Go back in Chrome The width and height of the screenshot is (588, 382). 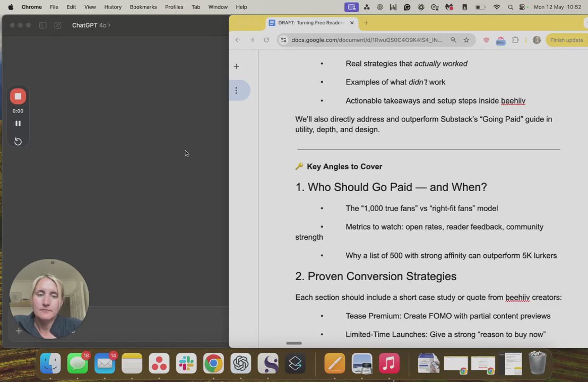[x=237, y=40]
